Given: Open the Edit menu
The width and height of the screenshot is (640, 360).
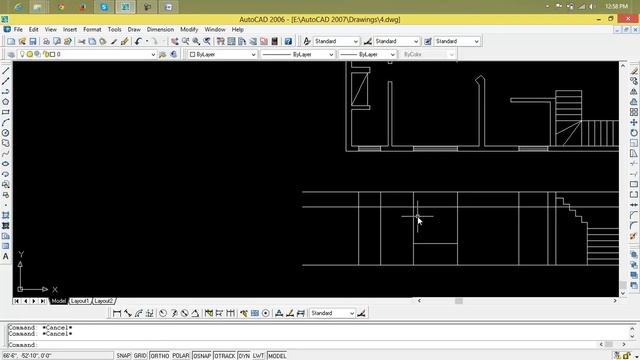Looking at the screenshot, I should 33,29.
